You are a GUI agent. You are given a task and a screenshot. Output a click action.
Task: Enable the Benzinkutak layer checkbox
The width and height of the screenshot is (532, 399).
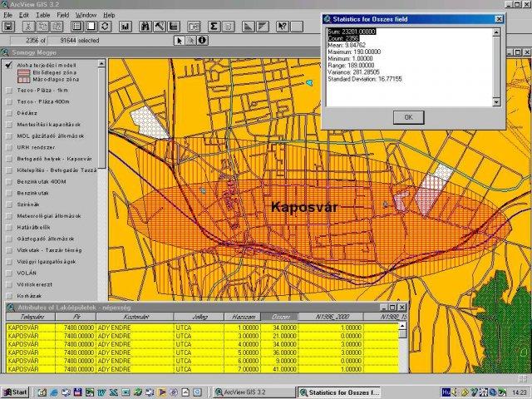point(8,192)
